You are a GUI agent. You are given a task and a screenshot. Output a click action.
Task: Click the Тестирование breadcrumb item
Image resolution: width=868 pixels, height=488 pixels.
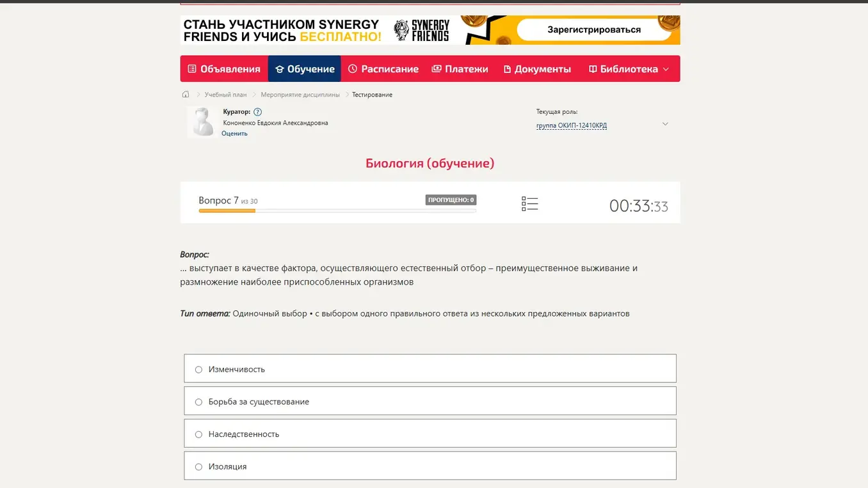[x=372, y=95]
